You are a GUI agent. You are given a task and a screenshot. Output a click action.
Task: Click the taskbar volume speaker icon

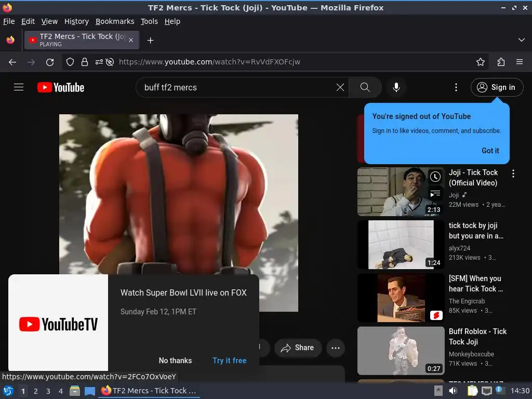(x=453, y=391)
